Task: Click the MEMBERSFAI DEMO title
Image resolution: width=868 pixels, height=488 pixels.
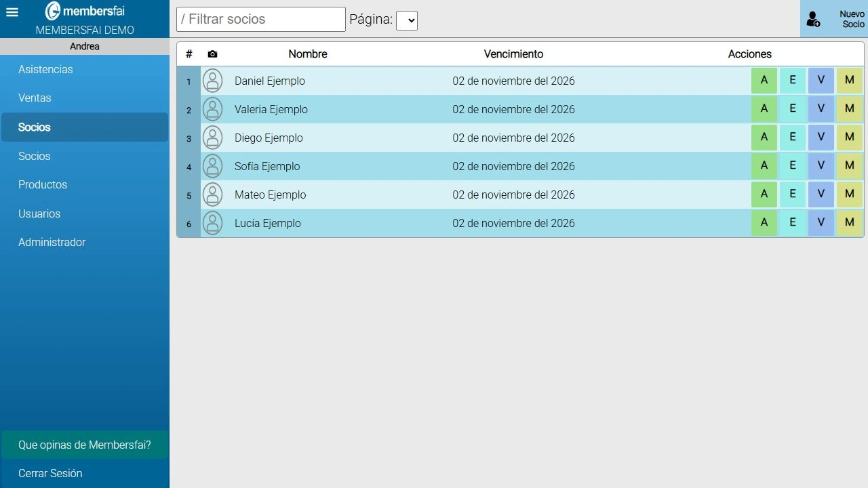Action: click(x=85, y=30)
